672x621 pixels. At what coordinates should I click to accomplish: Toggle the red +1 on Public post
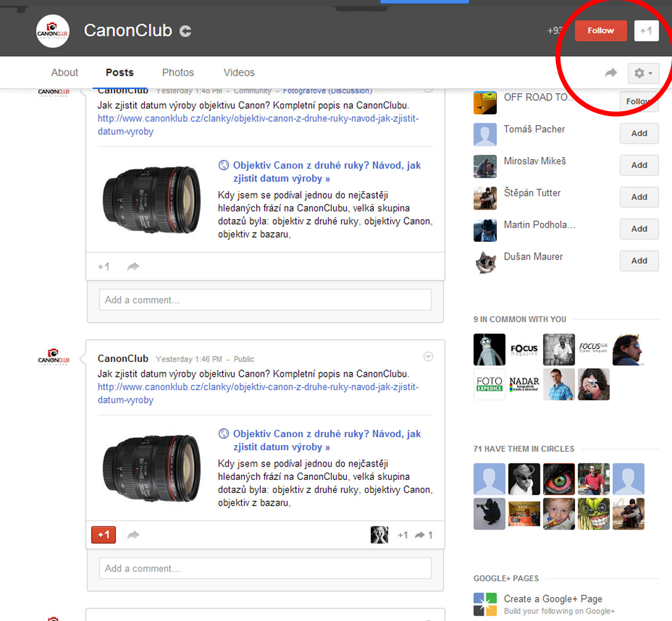tap(103, 535)
